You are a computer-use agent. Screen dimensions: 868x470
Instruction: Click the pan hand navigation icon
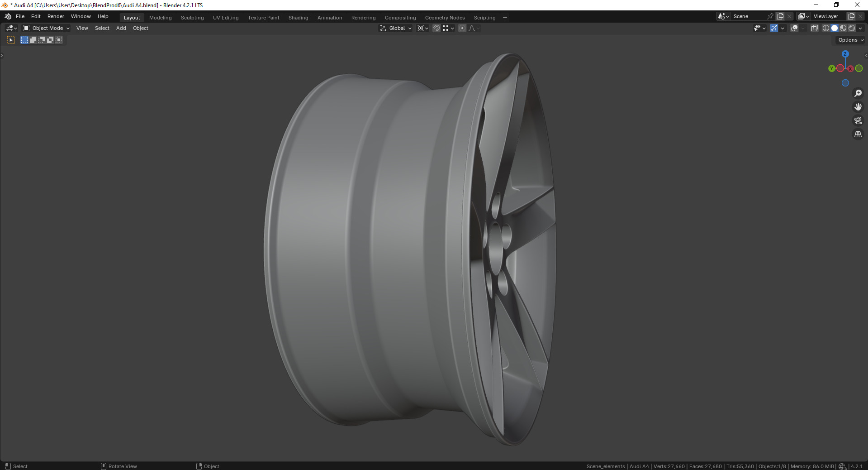858,107
